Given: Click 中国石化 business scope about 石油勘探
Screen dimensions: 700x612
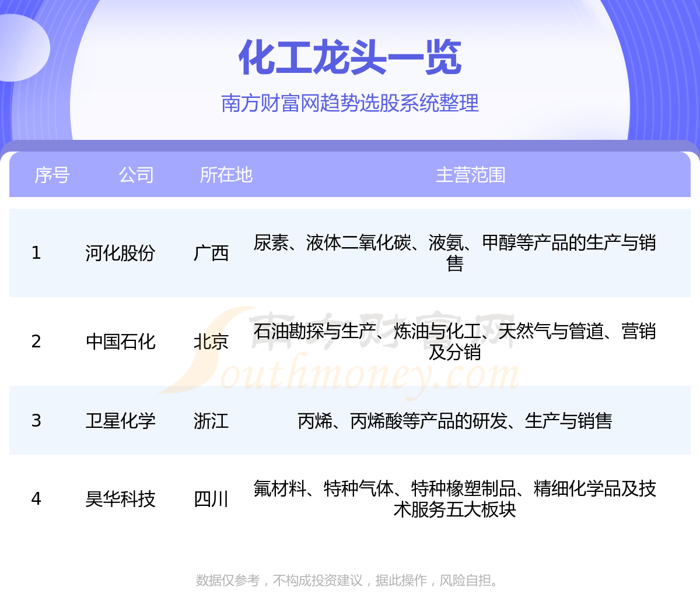Looking at the screenshot, I should [455, 342].
